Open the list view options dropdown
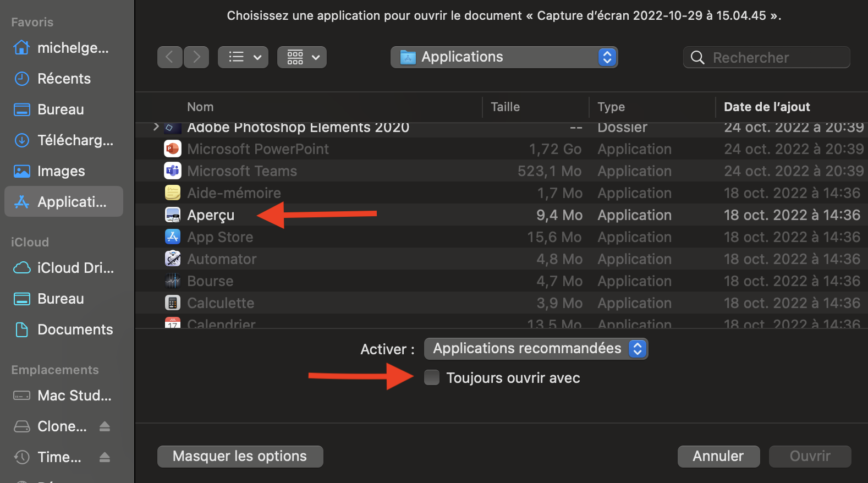This screenshot has height=483, width=868. 243,57
